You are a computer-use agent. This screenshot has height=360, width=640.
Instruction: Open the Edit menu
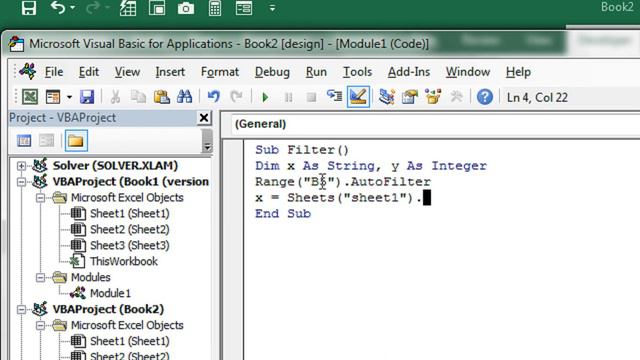pyautogui.click(x=89, y=72)
